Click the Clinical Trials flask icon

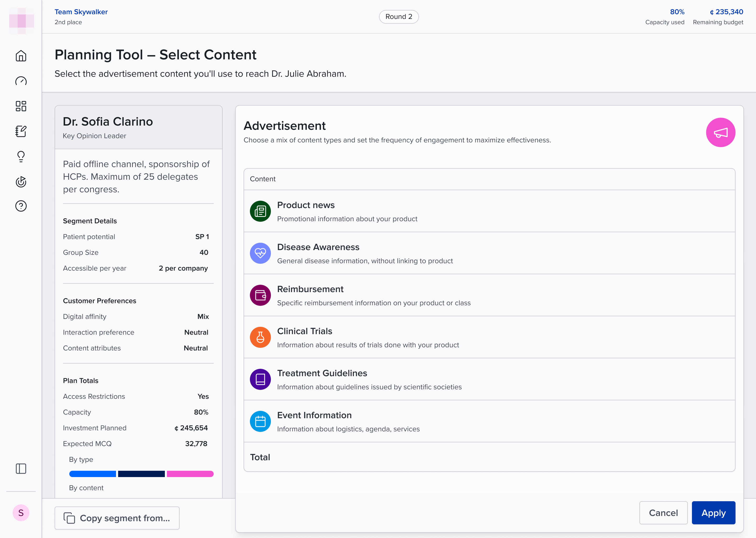pyautogui.click(x=260, y=337)
